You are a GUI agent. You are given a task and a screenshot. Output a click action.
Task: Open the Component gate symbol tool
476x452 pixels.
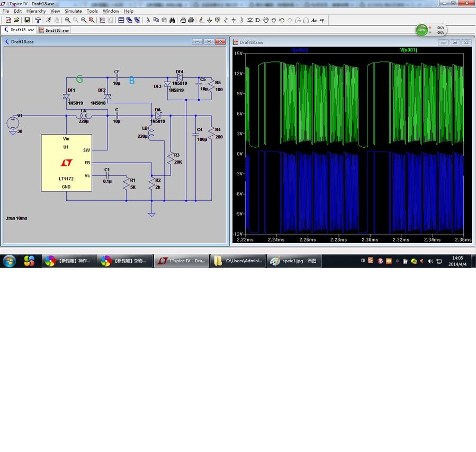click(258, 20)
